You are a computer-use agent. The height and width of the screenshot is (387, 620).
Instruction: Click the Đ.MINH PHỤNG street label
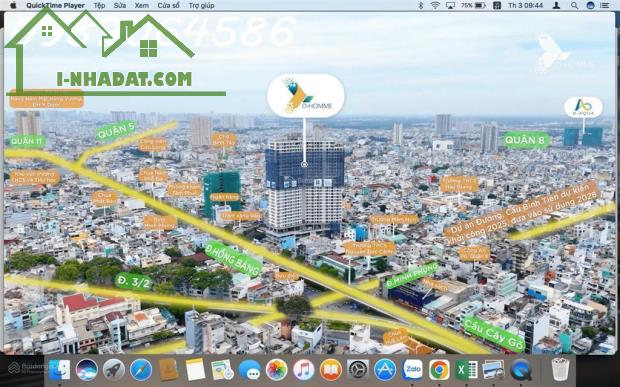pyautogui.click(x=411, y=274)
